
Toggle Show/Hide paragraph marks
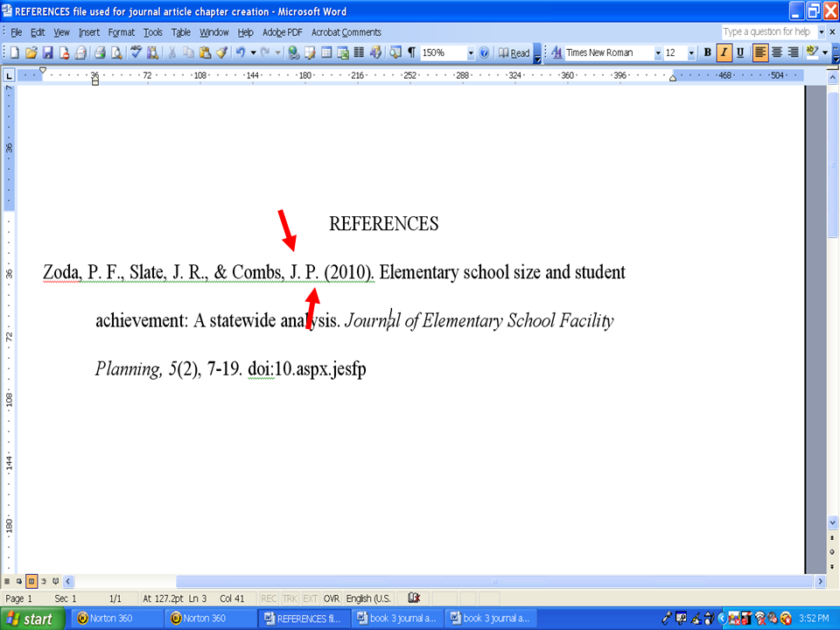[411, 52]
